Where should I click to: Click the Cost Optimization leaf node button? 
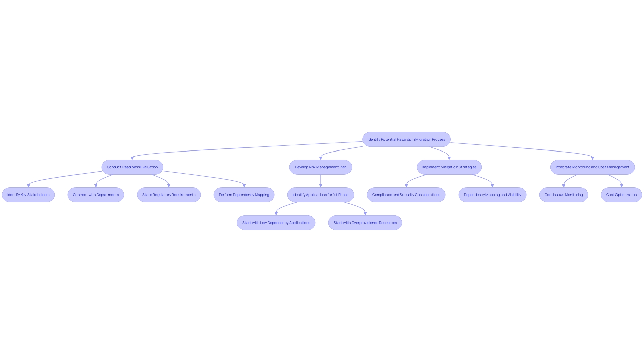(x=622, y=194)
